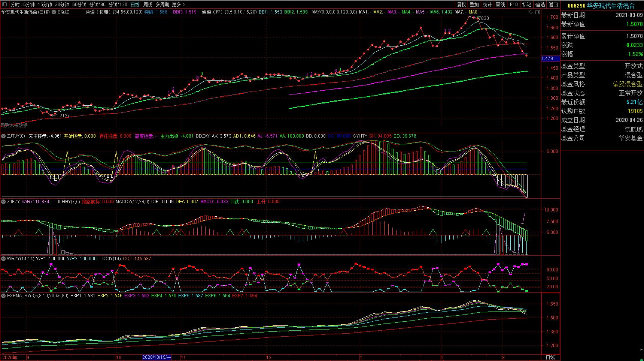The width and height of the screenshot is (644, 361).
Task: Open the 统计 statistics button
Action: coord(487,4)
